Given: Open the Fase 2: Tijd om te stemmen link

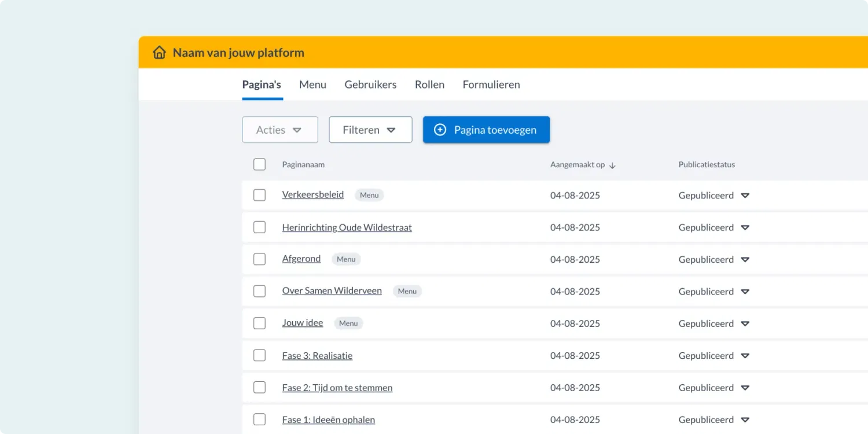Looking at the screenshot, I should point(337,388).
